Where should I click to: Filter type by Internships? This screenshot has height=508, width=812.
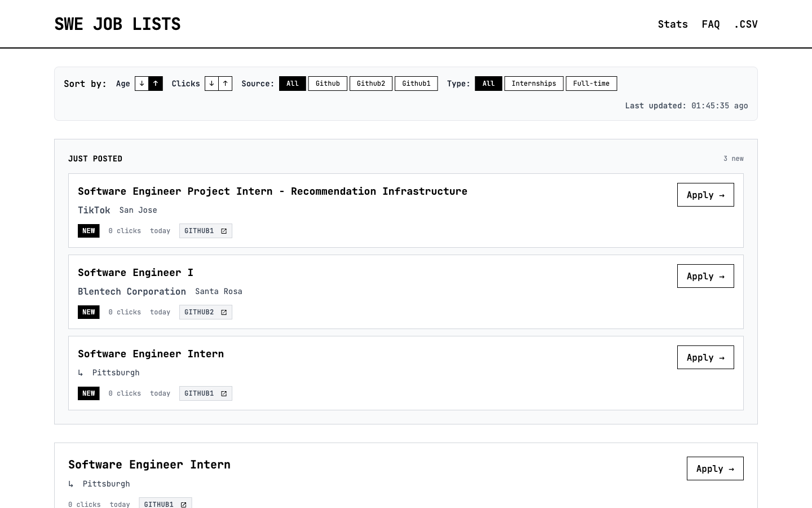(x=534, y=84)
